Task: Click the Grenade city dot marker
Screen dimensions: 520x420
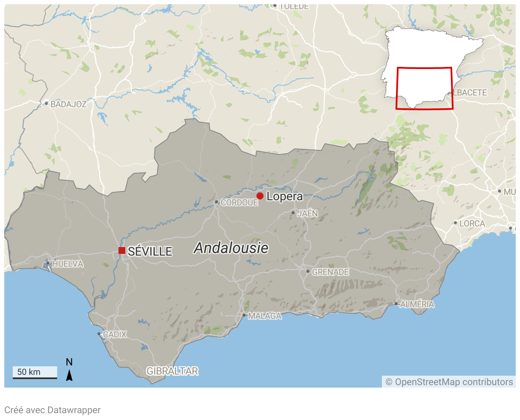Action: pyautogui.click(x=308, y=271)
